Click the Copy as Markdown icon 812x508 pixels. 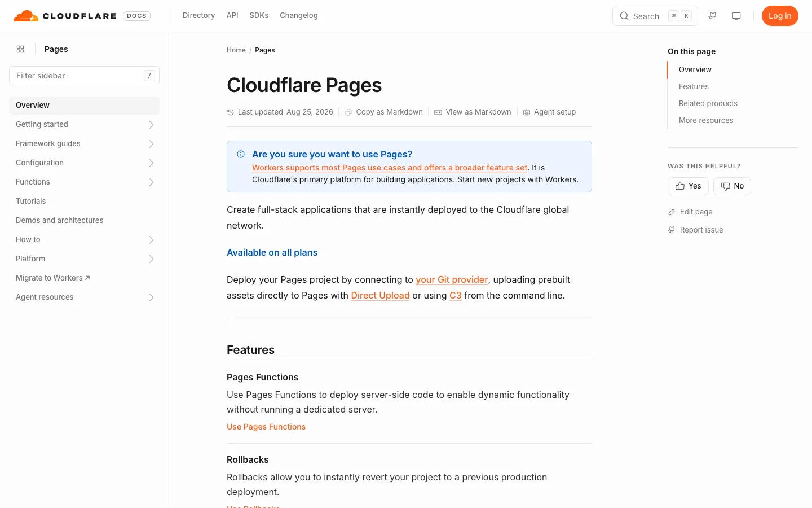coord(348,112)
